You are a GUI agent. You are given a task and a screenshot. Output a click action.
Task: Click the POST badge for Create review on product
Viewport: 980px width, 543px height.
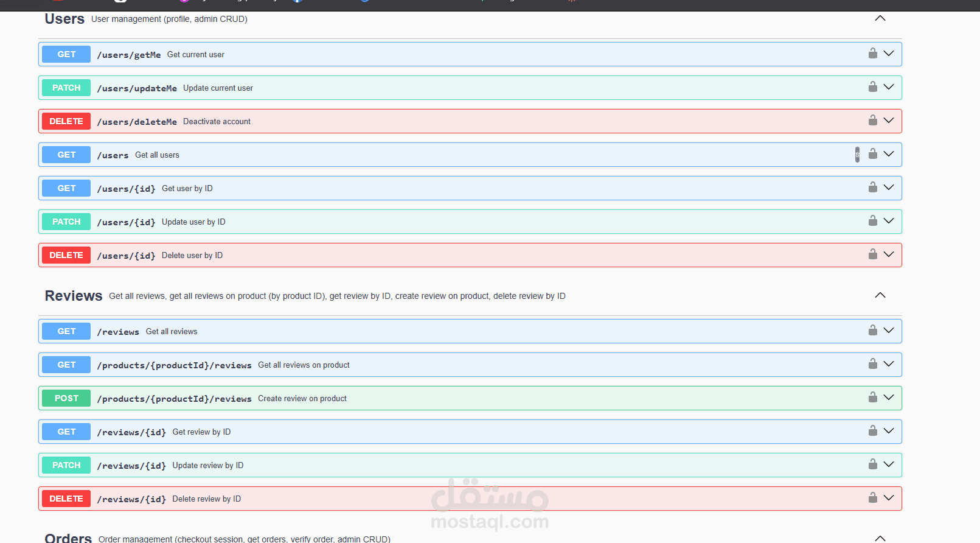point(66,398)
